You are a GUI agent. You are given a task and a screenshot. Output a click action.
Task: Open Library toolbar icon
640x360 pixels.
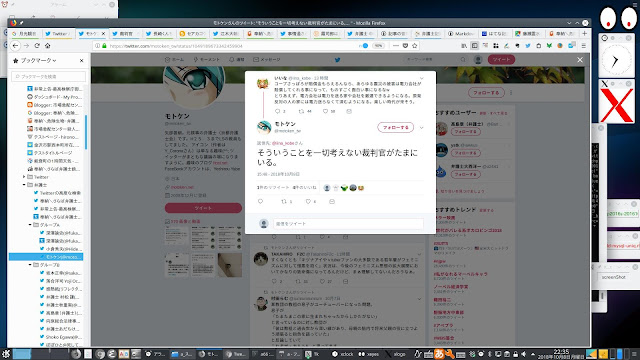464,46
